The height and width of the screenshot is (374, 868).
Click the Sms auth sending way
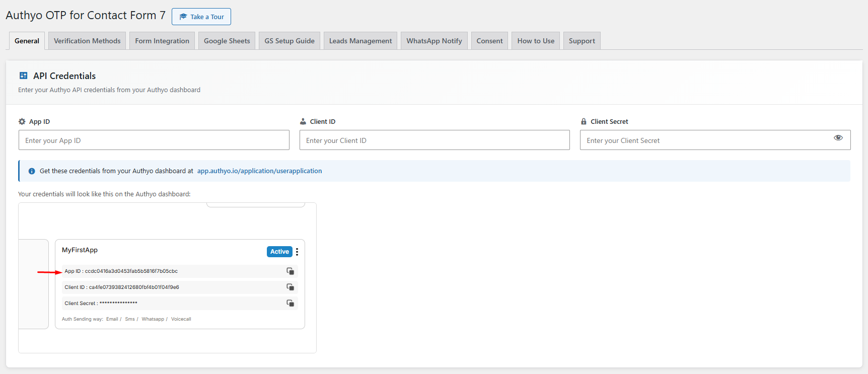point(130,319)
